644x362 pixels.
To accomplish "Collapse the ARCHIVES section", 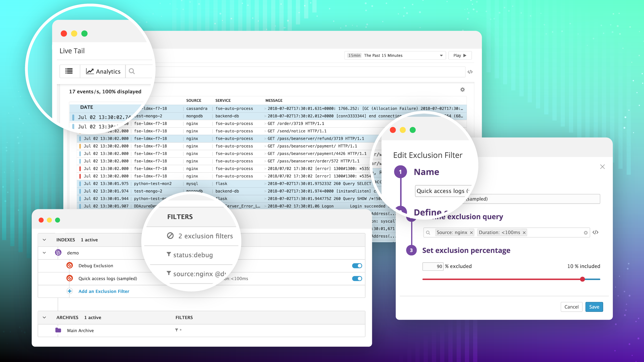I will click(44, 317).
